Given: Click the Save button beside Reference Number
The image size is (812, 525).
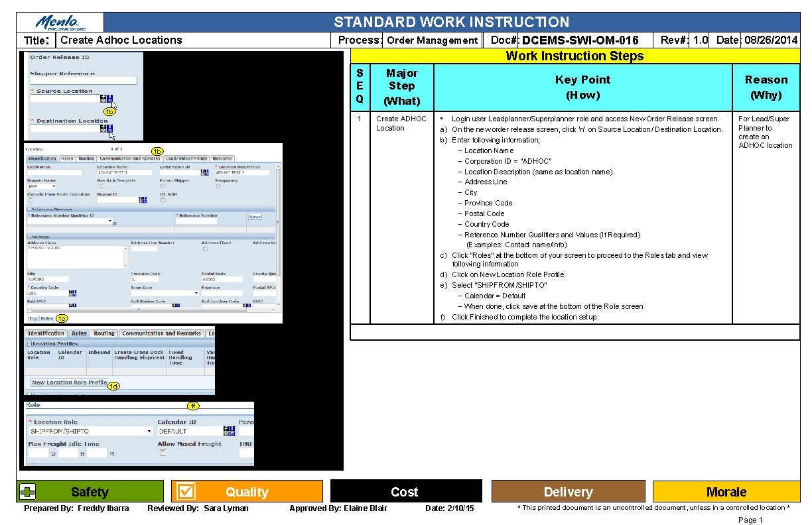Looking at the screenshot, I should pyautogui.click(x=255, y=217).
